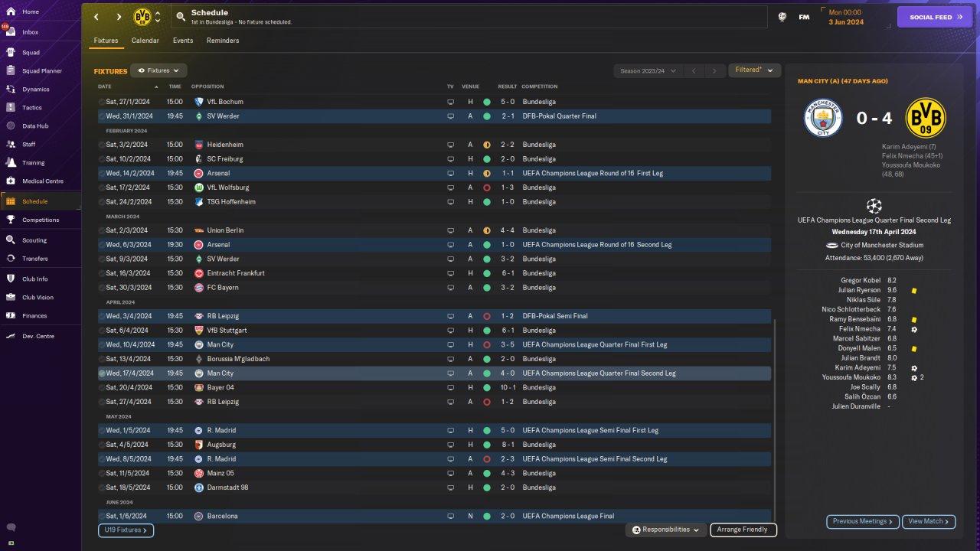Open the Dev. Centre
Image resolution: width=980 pixels, height=551 pixels.
coord(40,337)
